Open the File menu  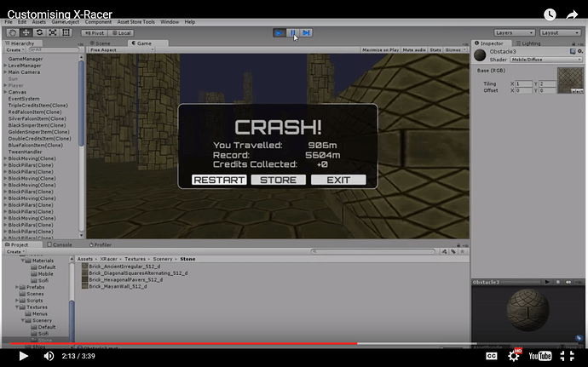click(9, 22)
